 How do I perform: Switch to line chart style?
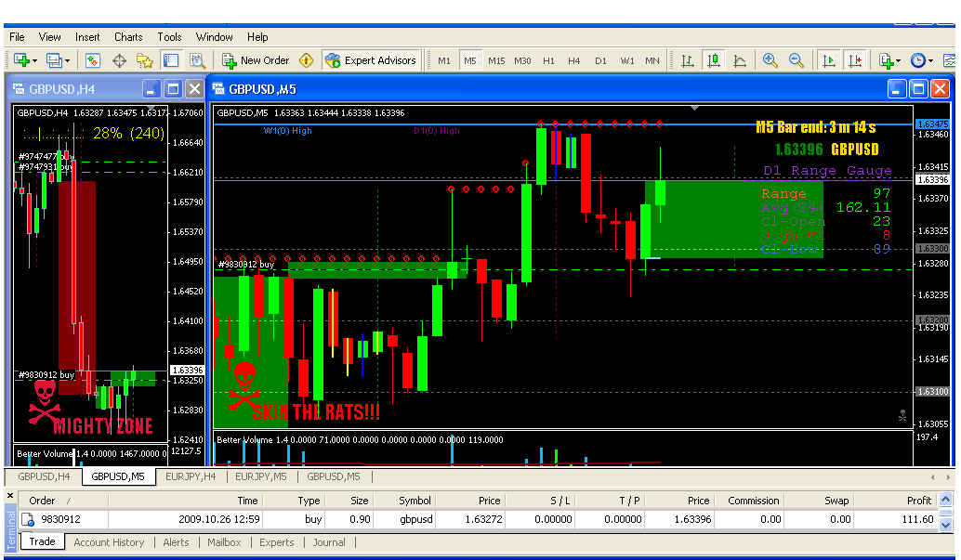[740, 60]
